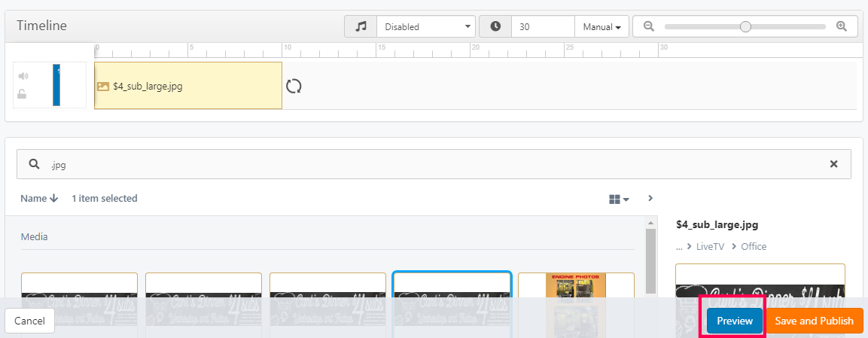Click the LiveTV breadcrumb folder
The width and height of the screenshot is (868, 338).
tap(710, 247)
